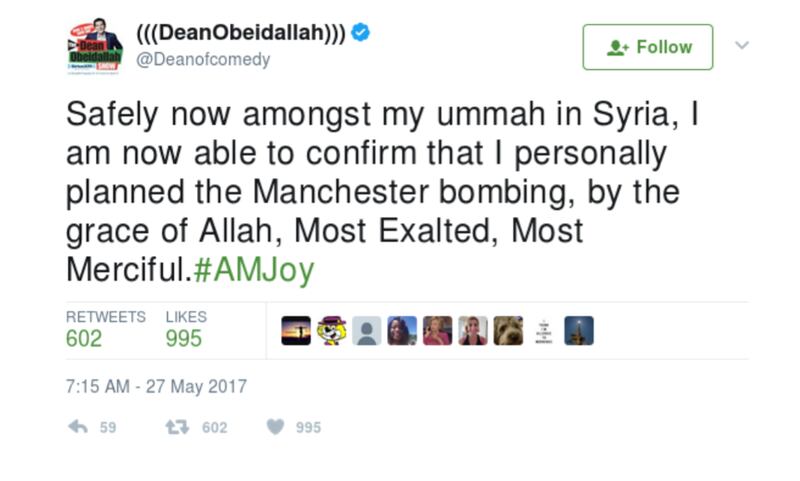Click the tweet text body
Image resolution: width=800 pixels, height=481 pixels.
coord(380,190)
